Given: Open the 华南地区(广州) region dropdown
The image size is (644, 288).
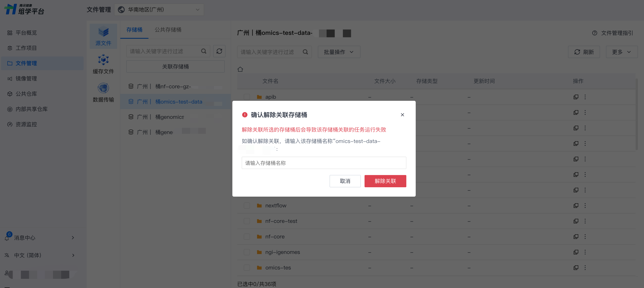Looking at the screenshot, I should click(159, 10).
